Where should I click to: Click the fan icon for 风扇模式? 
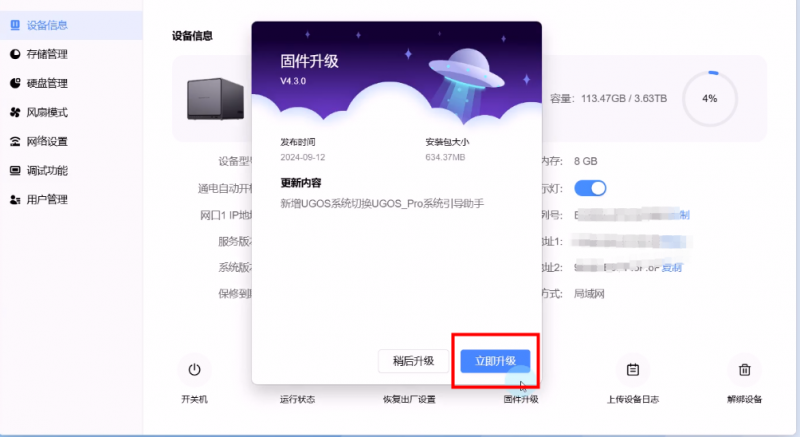[x=15, y=112]
